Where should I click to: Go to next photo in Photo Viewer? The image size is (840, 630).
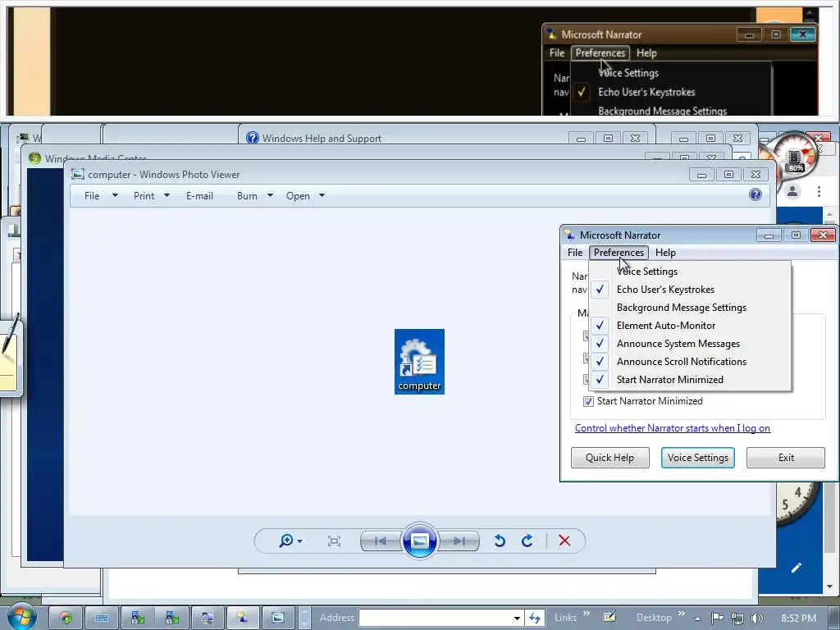click(x=459, y=541)
